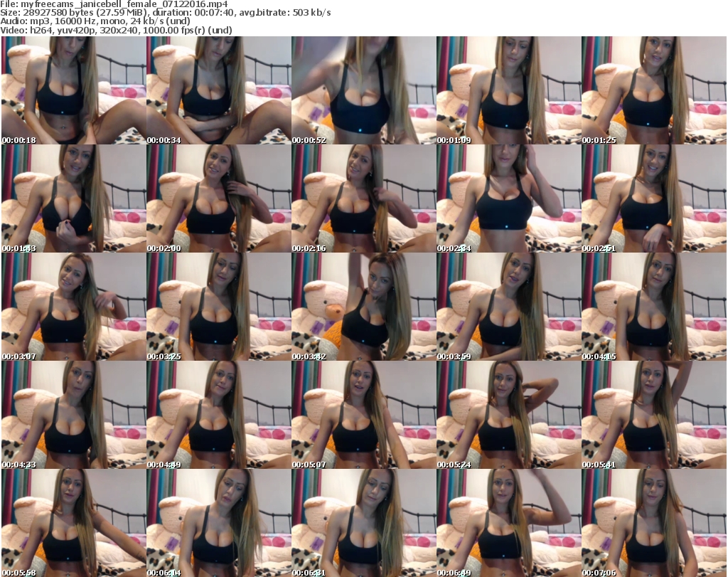The height and width of the screenshot is (577, 728).
Task: Select the thumbnail stamped 00:05:58
Action: click(73, 523)
